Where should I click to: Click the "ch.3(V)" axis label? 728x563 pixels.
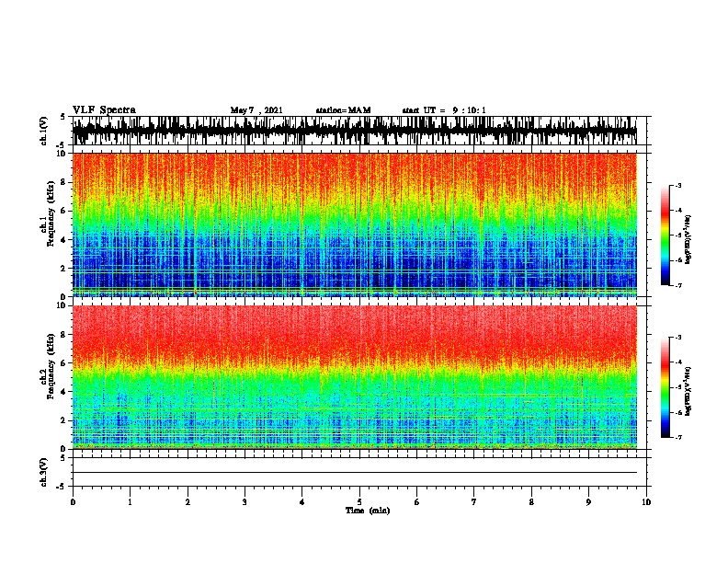click(x=44, y=472)
